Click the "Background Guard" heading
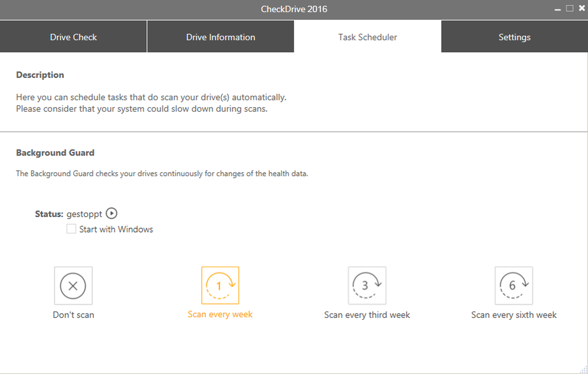 point(55,153)
